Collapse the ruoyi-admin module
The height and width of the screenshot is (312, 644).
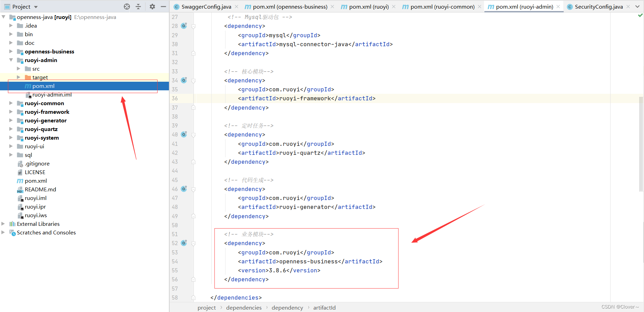click(x=11, y=60)
